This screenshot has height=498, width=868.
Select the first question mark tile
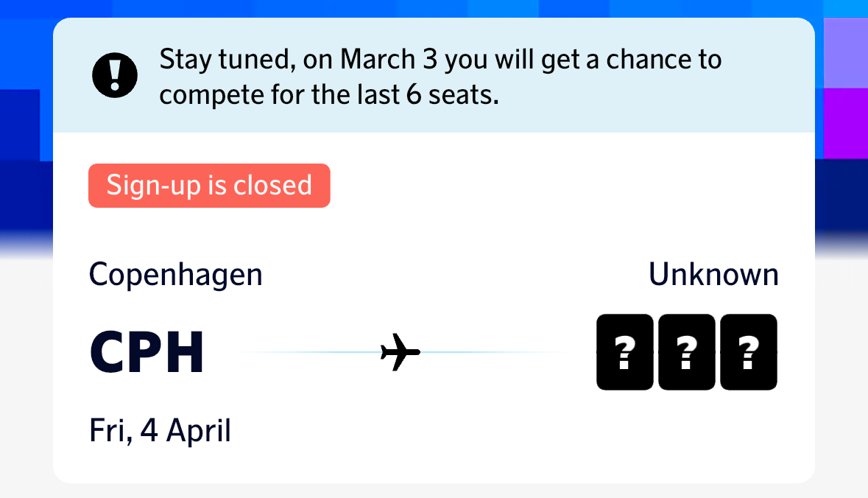coord(624,352)
